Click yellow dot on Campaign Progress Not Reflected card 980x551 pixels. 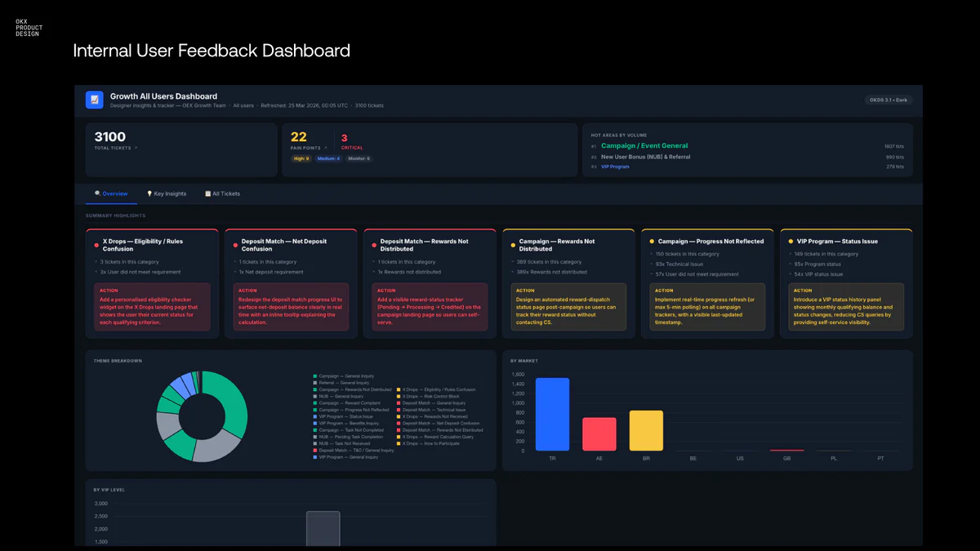pos(652,242)
